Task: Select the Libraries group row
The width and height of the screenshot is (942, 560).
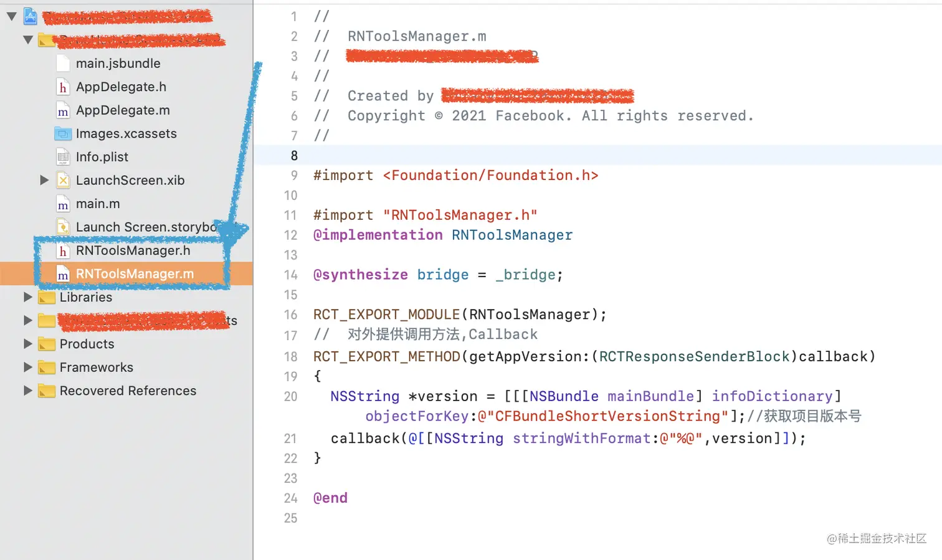Action: click(86, 297)
